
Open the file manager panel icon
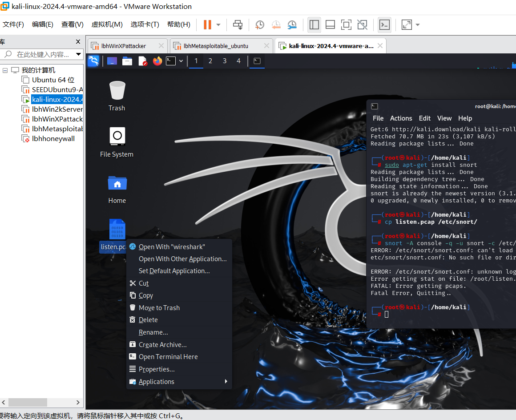[x=127, y=61]
